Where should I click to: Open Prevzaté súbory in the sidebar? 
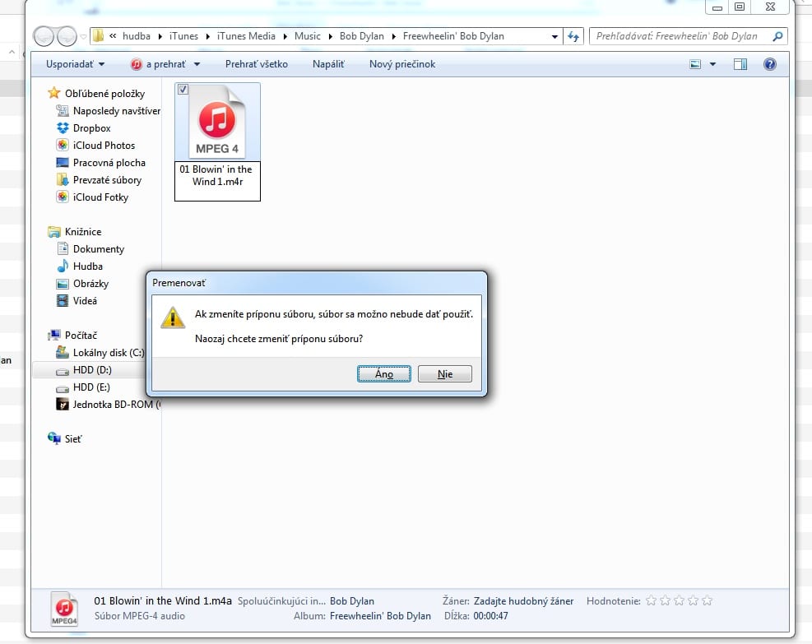107,180
